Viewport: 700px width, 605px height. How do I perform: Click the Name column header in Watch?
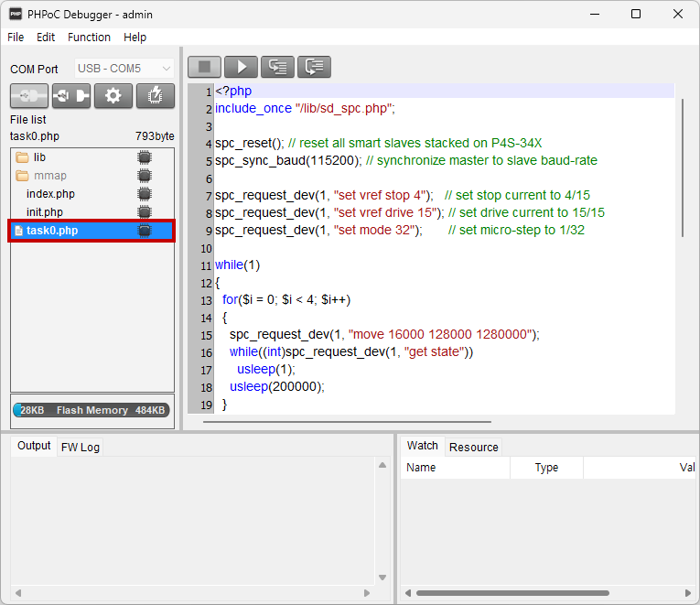(x=456, y=468)
